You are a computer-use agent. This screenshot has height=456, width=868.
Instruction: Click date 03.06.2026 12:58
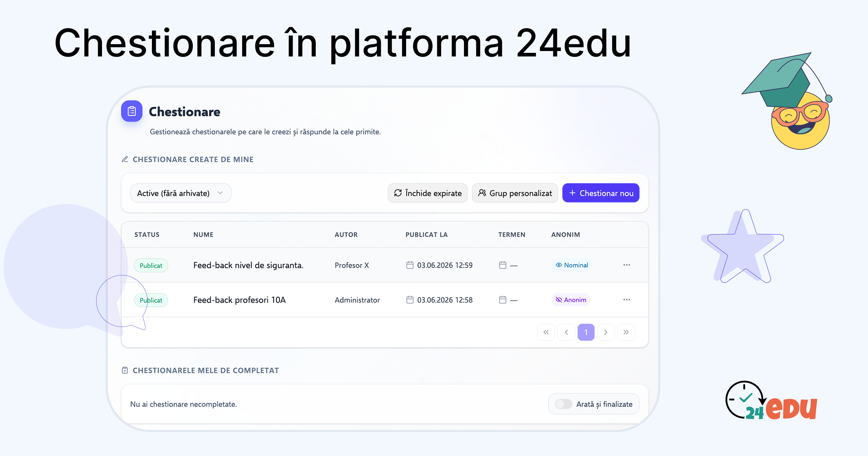[x=445, y=300]
